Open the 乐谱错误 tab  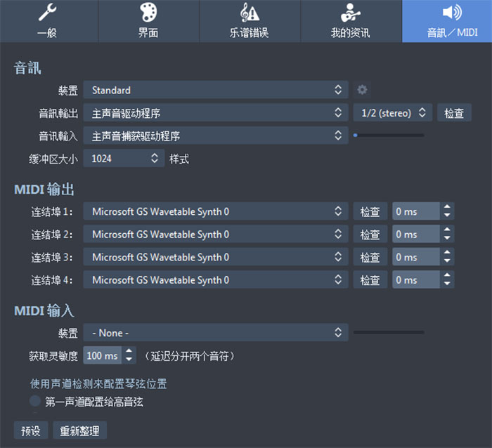250,21
